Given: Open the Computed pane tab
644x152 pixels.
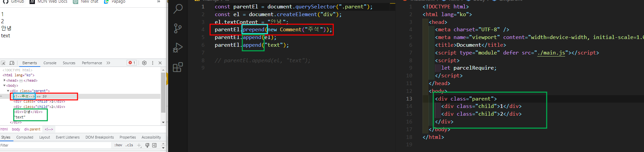Looking at the screenshot, I should (x=25, y=137).
